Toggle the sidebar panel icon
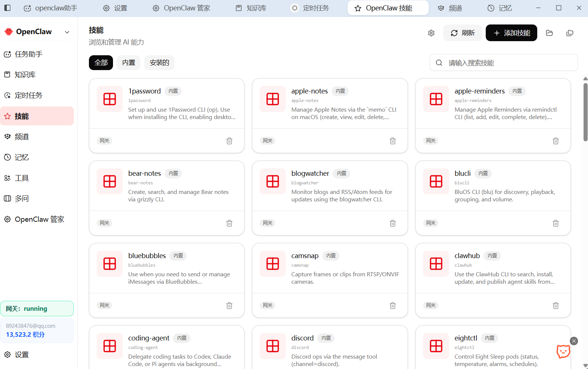Screen dimensions: 588x369 click(7, 8)
